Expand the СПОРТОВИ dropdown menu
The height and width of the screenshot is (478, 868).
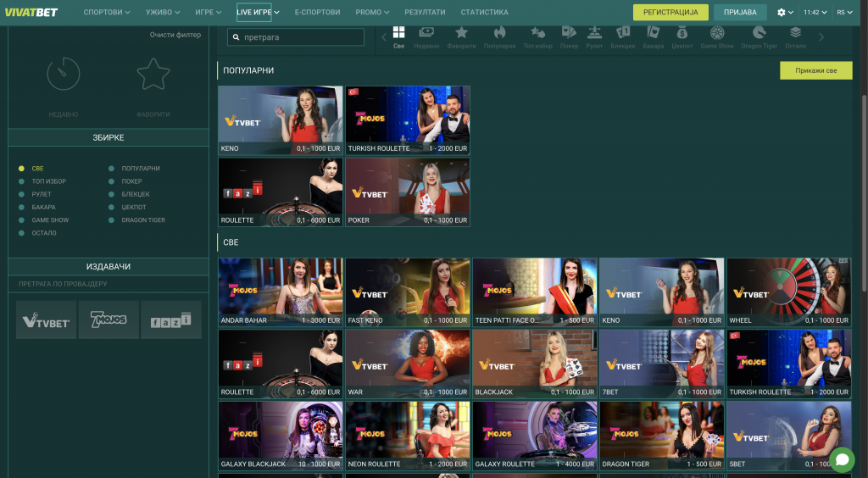[107, 12]
